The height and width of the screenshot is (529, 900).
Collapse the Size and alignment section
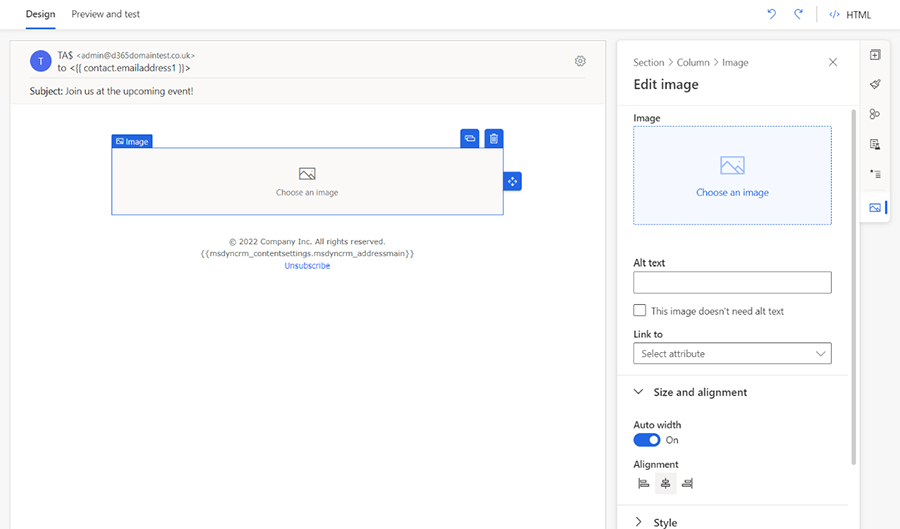click(x=639, y=392)
